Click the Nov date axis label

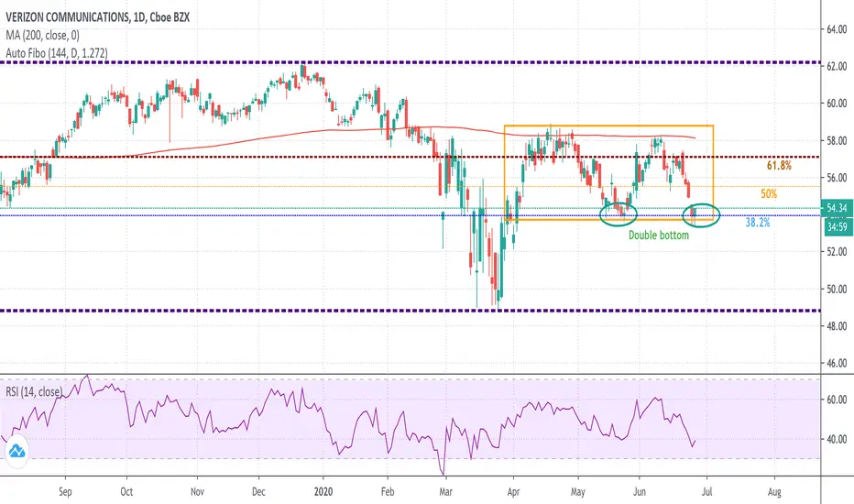tap(197, 492)
